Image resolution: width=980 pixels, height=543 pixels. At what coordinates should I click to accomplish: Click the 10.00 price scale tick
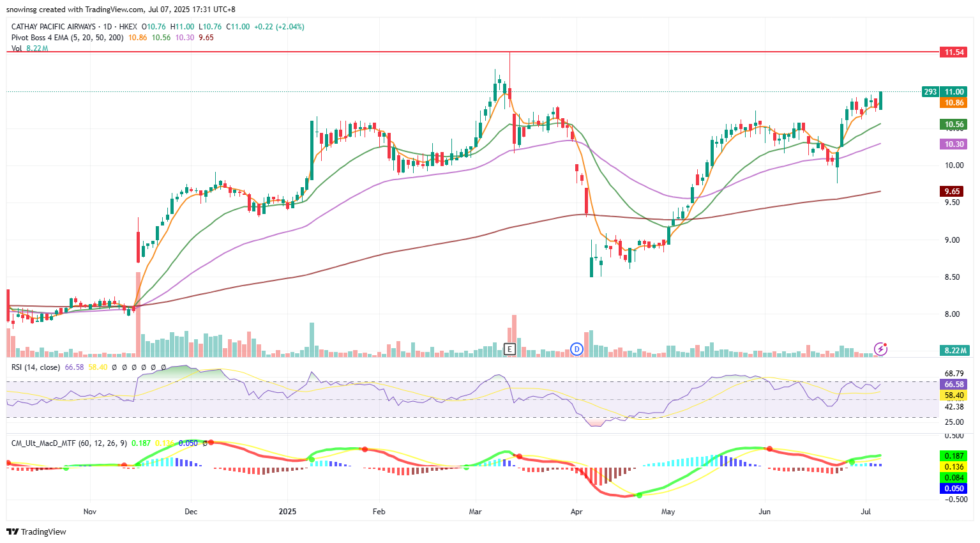tap(954, 165)
